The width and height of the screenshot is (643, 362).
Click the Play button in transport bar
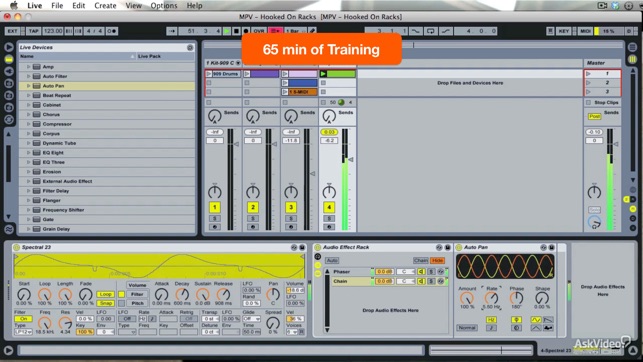coord(227,31)
